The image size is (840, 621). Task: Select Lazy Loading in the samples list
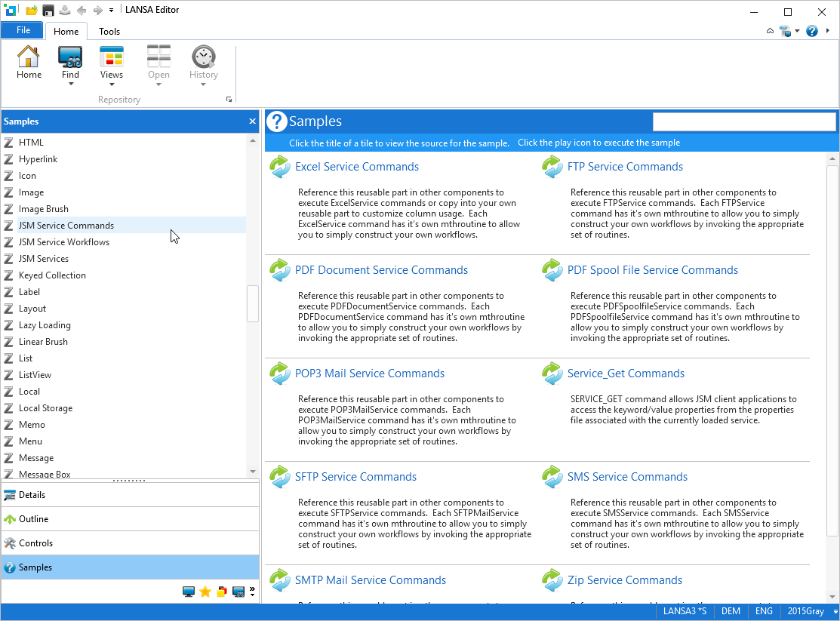pyautogui.click(x=45, y=325)
